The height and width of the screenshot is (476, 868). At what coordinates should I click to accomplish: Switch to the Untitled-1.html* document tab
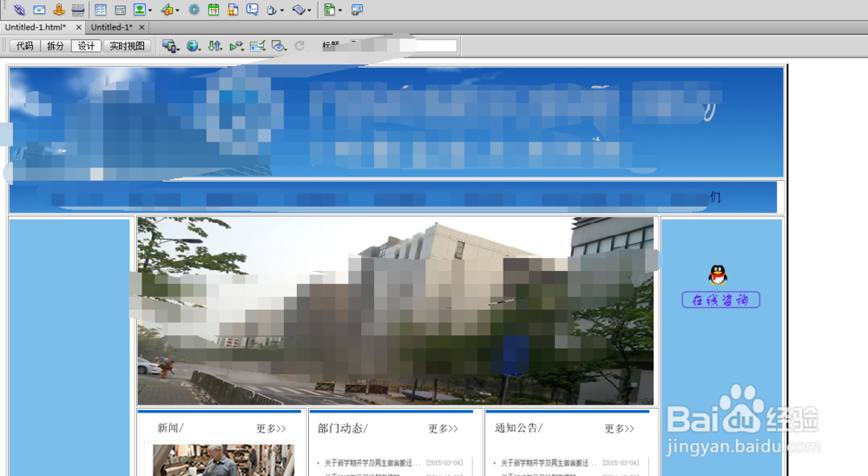tap(36, 27)
